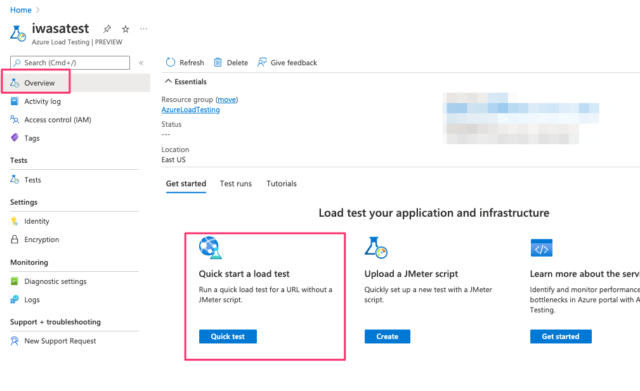Open Tests in the sidebar
The image size is (640, 391).
33,180
